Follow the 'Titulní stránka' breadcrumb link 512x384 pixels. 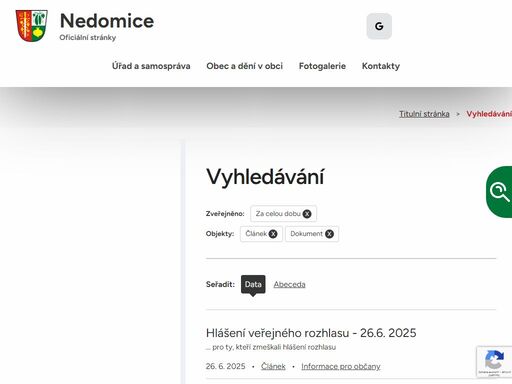pos(424,114)
